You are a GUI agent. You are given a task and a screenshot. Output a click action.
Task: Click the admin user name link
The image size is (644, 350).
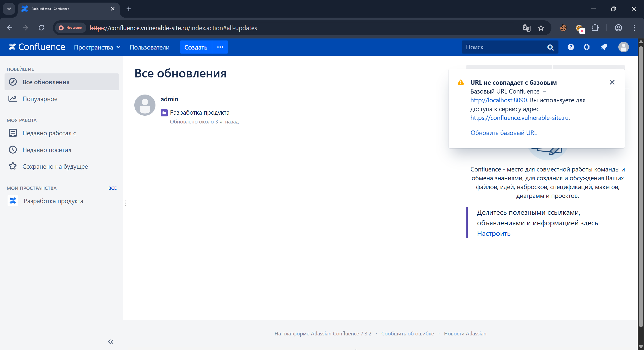point(169,99)
